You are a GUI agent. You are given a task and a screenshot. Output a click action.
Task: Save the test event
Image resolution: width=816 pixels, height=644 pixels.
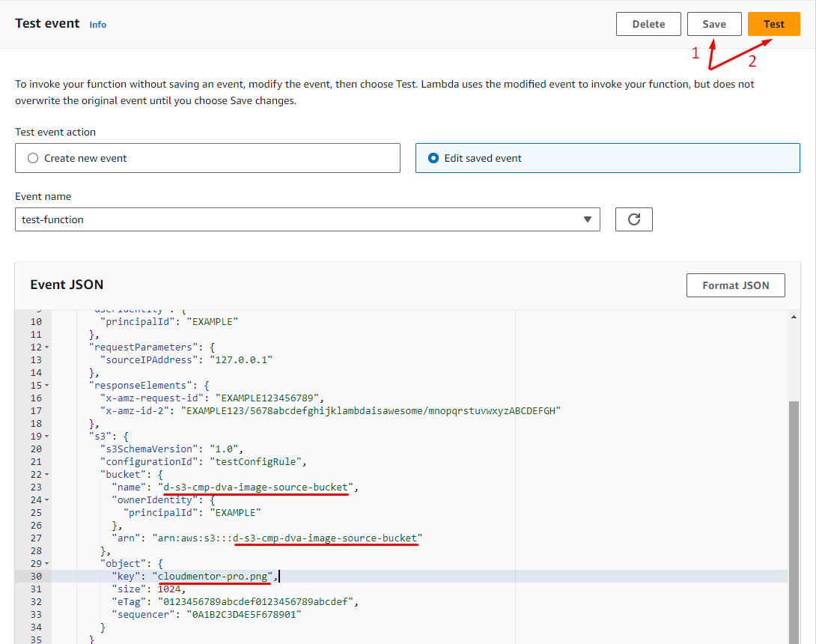713,24
